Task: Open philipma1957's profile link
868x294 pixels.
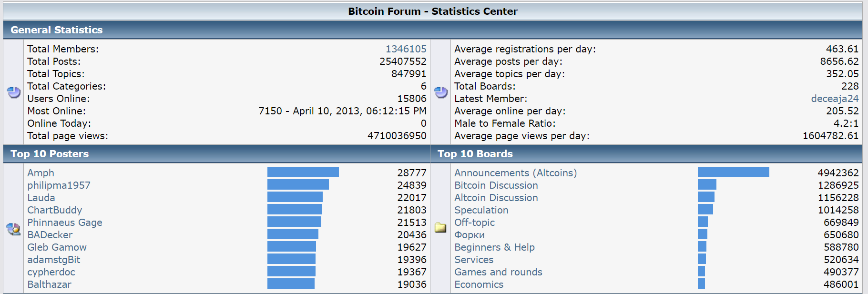Action: click(x=59, y=185)
